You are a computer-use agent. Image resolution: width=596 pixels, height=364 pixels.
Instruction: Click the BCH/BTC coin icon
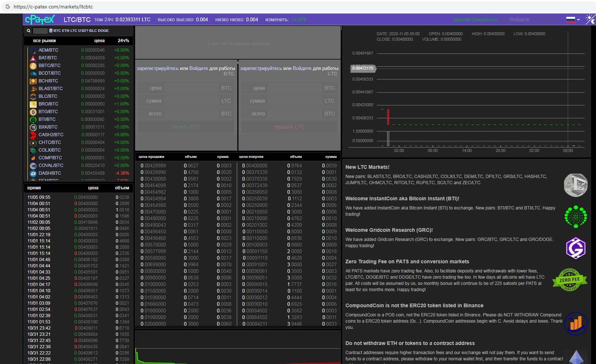(33, 81)
